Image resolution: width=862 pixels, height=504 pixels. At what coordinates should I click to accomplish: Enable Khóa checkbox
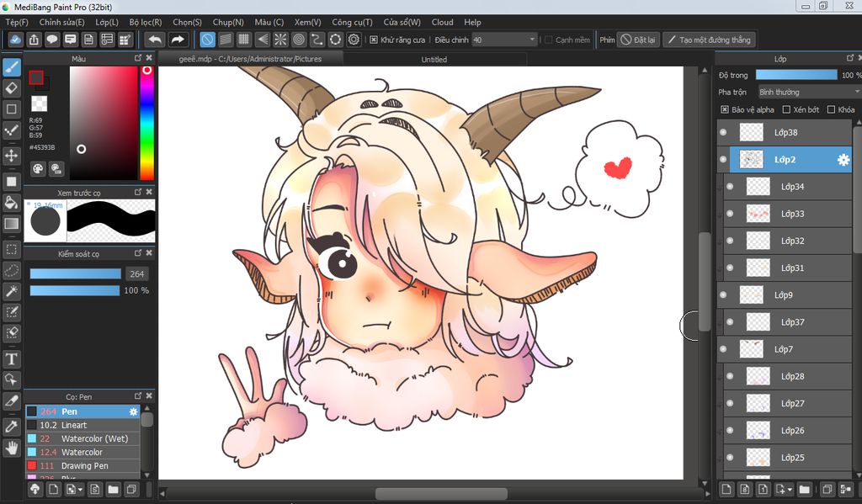(x=831, y=109)
